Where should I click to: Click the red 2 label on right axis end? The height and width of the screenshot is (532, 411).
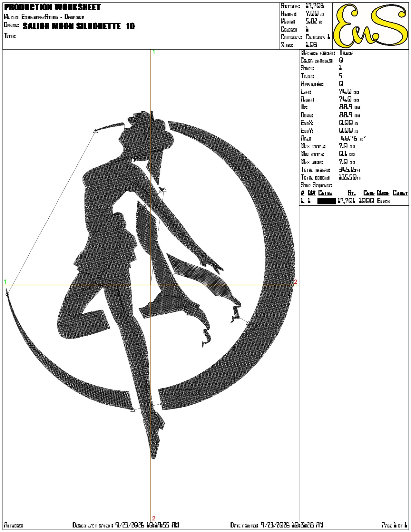(x=296, y=281)
